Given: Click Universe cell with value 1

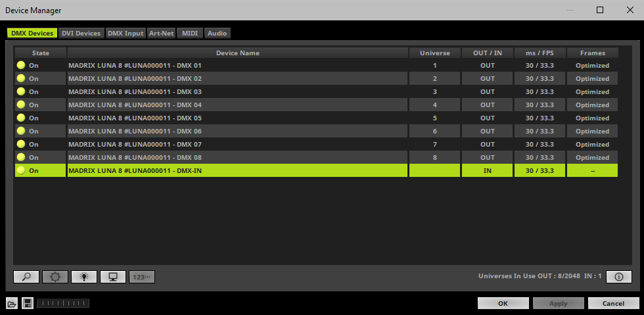Looking at the screenshot, I should 435,65.
